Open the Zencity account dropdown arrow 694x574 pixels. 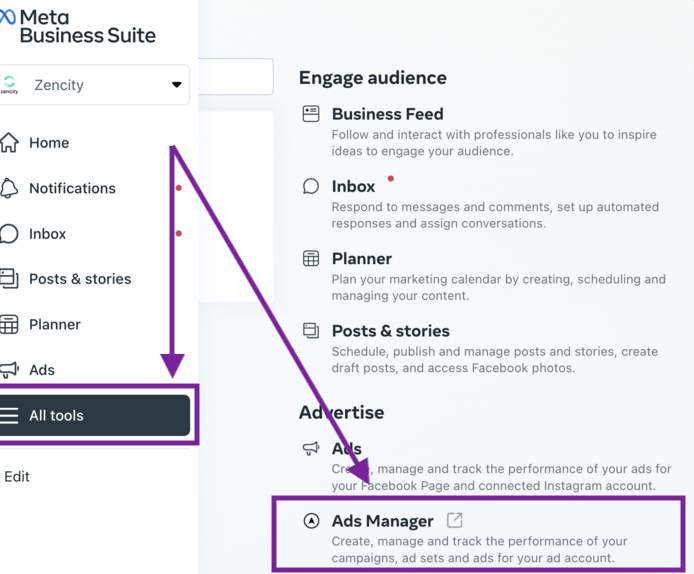[x=177, y=85]
